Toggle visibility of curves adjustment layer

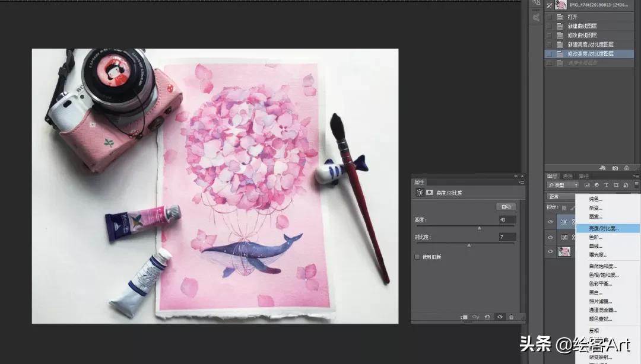(x=550, y=237)
